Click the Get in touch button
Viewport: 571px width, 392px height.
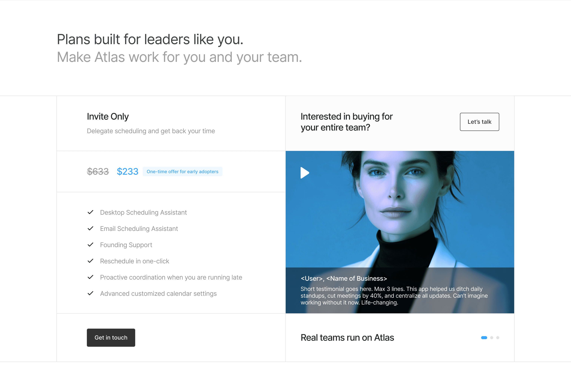click(x=111, y=338)
